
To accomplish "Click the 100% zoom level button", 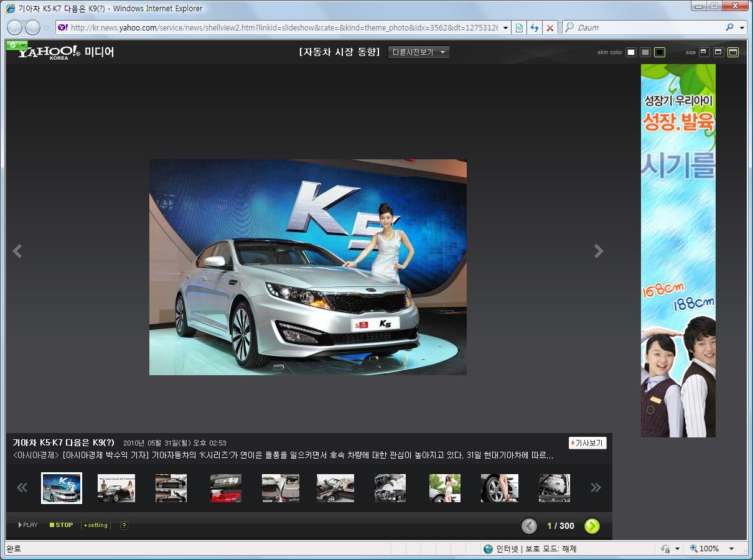I will click(x=704, y=549).
